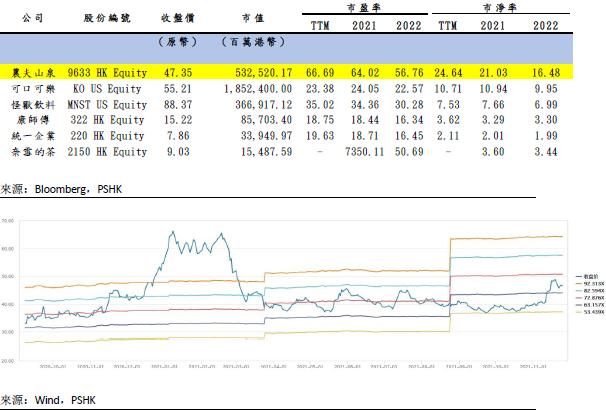Click the source line 來源: Bloomberg, PSHK
This screenshot has height=410, width=606.
(61, 189)
